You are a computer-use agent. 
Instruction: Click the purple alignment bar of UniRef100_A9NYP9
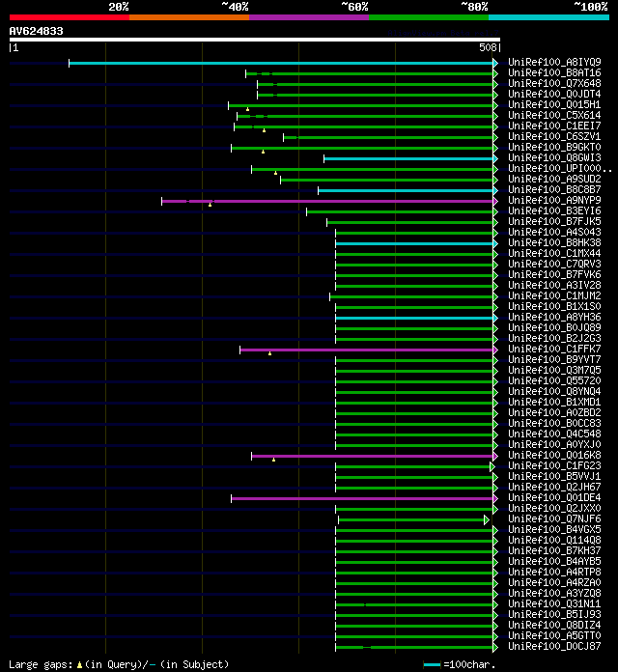point(327,201)
